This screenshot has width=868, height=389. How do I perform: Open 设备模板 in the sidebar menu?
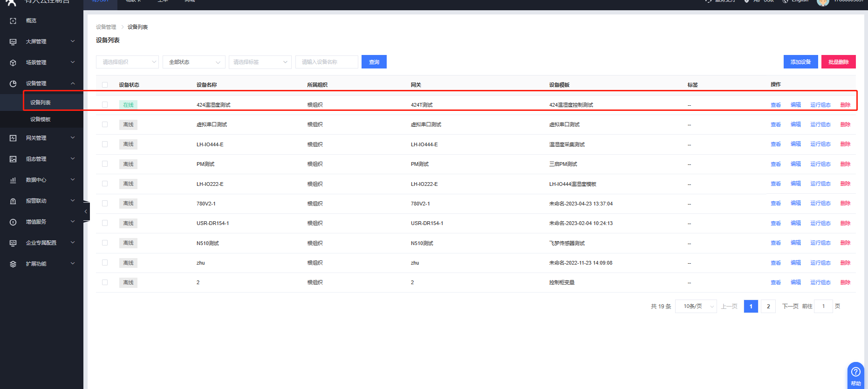point(41,119)
